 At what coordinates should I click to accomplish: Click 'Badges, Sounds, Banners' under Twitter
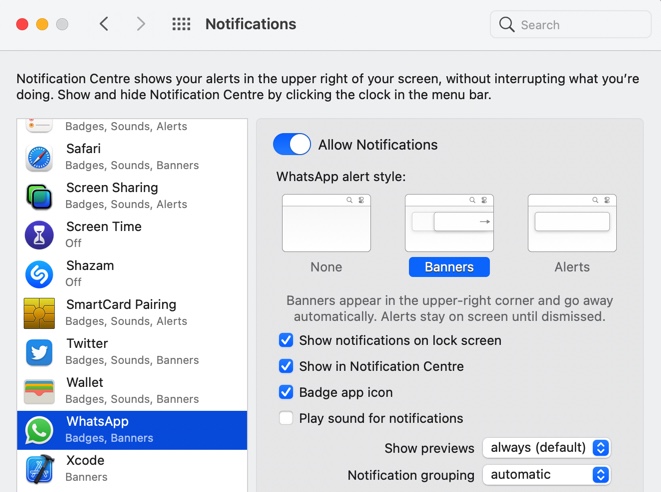coord(132,360)
